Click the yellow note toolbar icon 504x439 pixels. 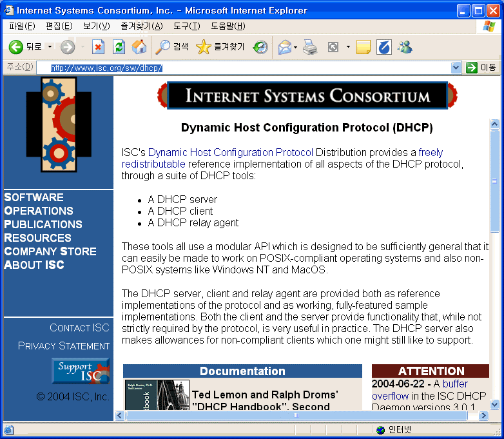click(x=363, y=47)
